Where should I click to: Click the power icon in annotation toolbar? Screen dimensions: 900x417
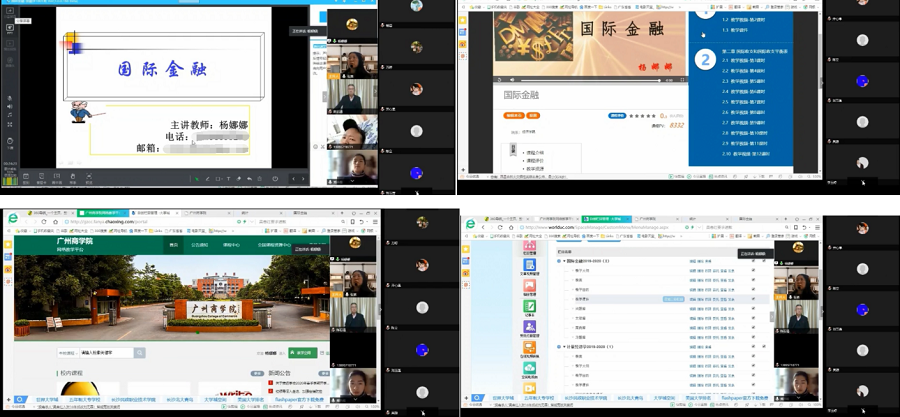275,179
